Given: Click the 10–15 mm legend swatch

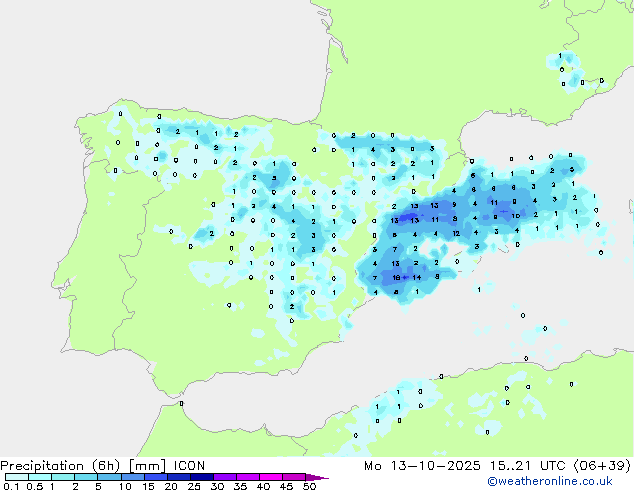Looking at the screenshot, I should [132, 477].
